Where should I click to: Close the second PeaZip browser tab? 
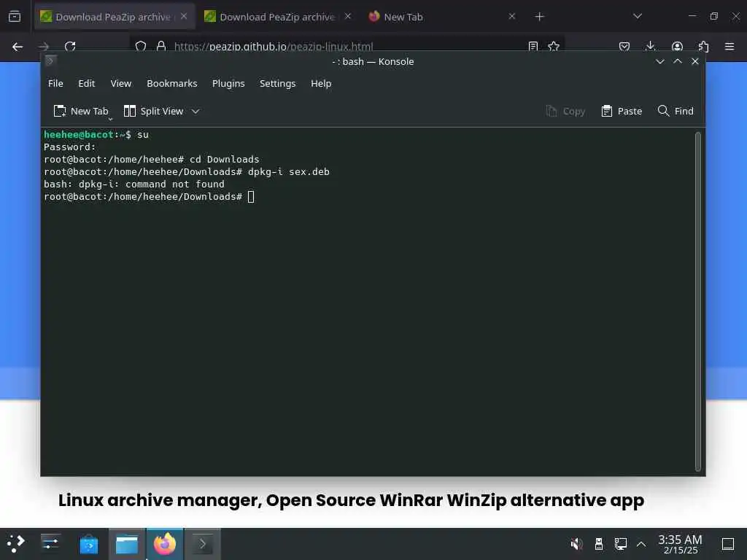348,16
